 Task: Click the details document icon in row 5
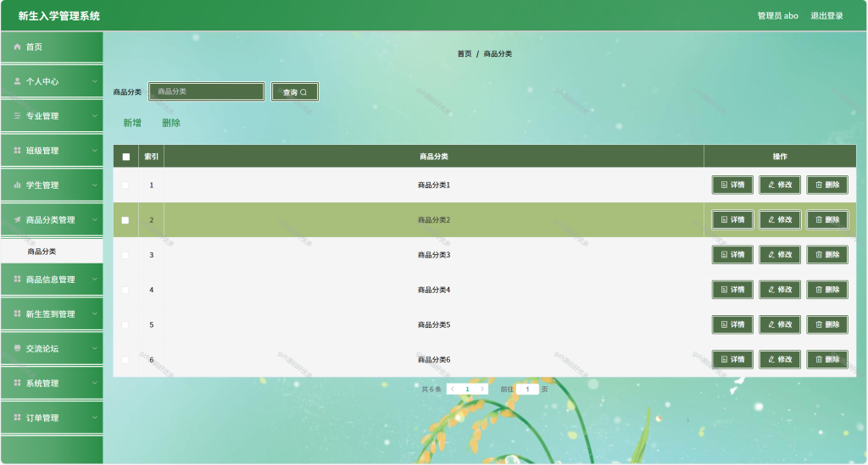[x=724, y=324]
